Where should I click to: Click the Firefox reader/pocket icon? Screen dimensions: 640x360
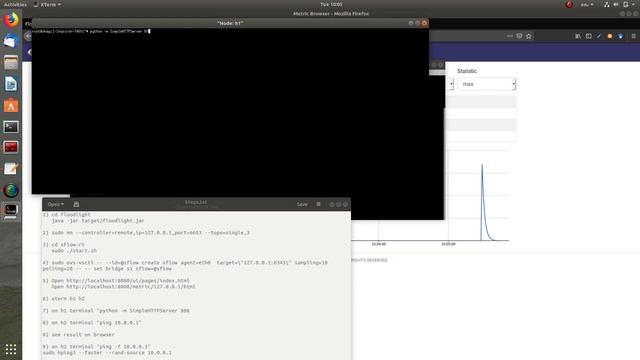(x=519, y=36)
